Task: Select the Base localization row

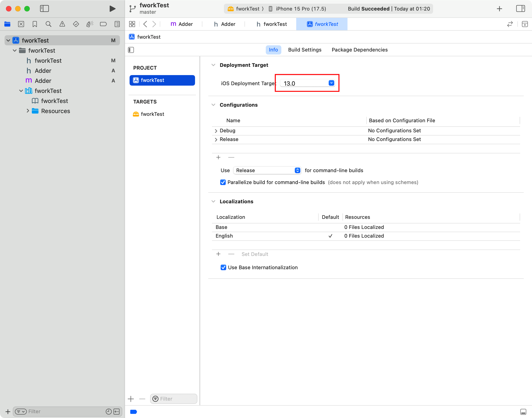Action: 366,227
